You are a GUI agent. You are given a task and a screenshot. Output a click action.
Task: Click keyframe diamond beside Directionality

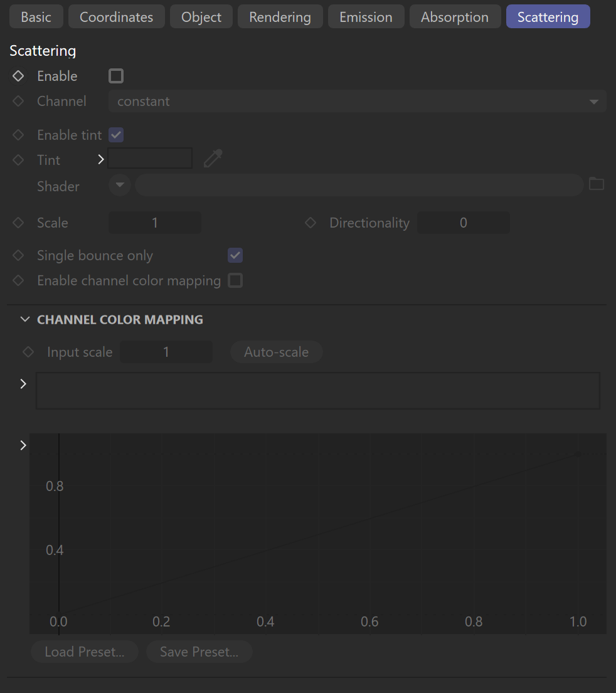point(311,223)
